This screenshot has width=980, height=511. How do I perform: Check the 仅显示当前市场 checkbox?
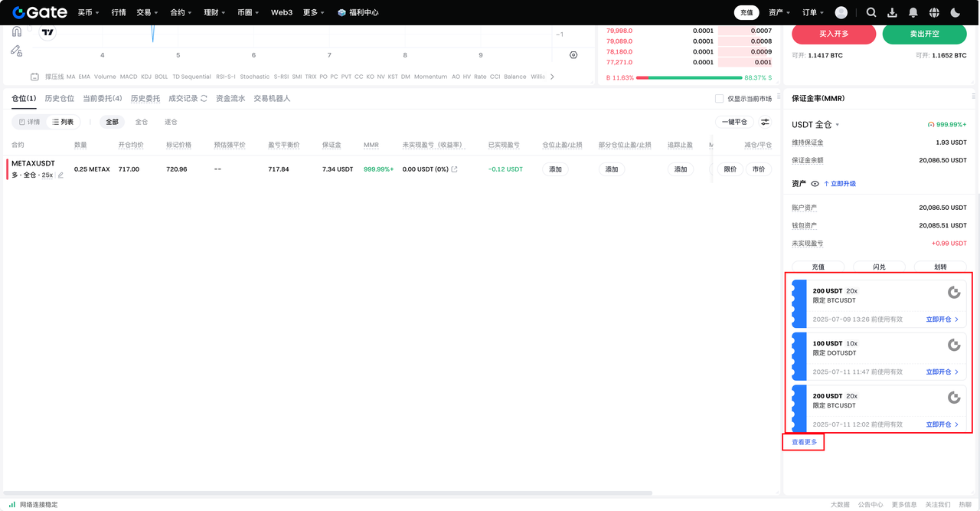(719, 99)
